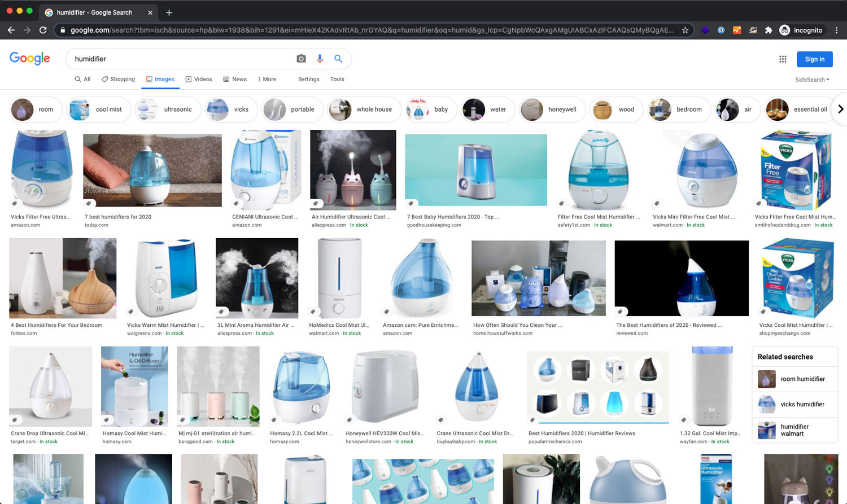Open the HoMedics Cool Mist image result
Image resolution: width=847 pixels, height=504 pixels.
(x=339, y=278)
